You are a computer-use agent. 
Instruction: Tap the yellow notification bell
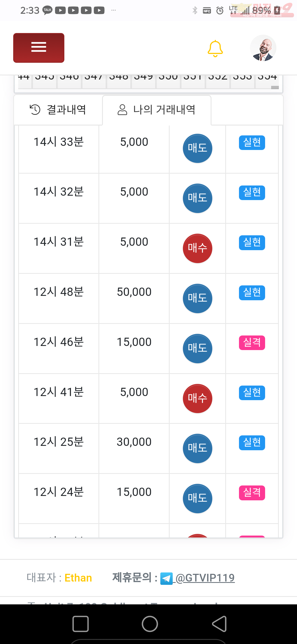215,49
